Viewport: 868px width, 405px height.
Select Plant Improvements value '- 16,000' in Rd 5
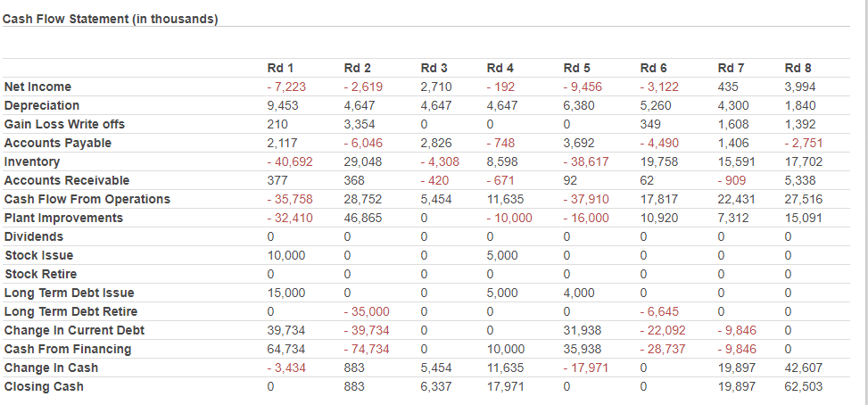click(586, 218)
